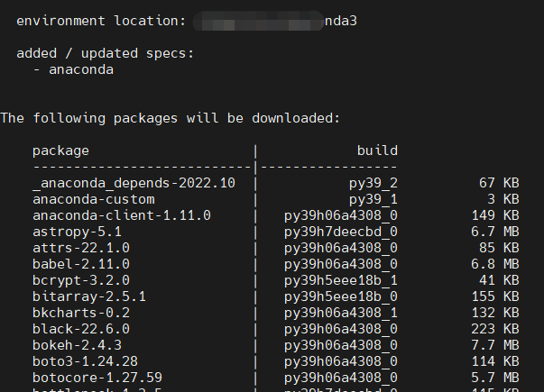Select the 'anaconda-client-1.11.0' package name
544x392 pixels.
pos(122,216)
